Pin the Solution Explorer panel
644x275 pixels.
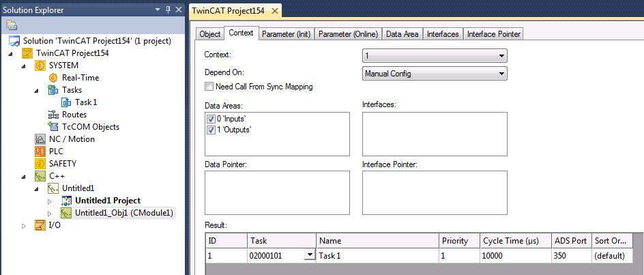point(168,10)
